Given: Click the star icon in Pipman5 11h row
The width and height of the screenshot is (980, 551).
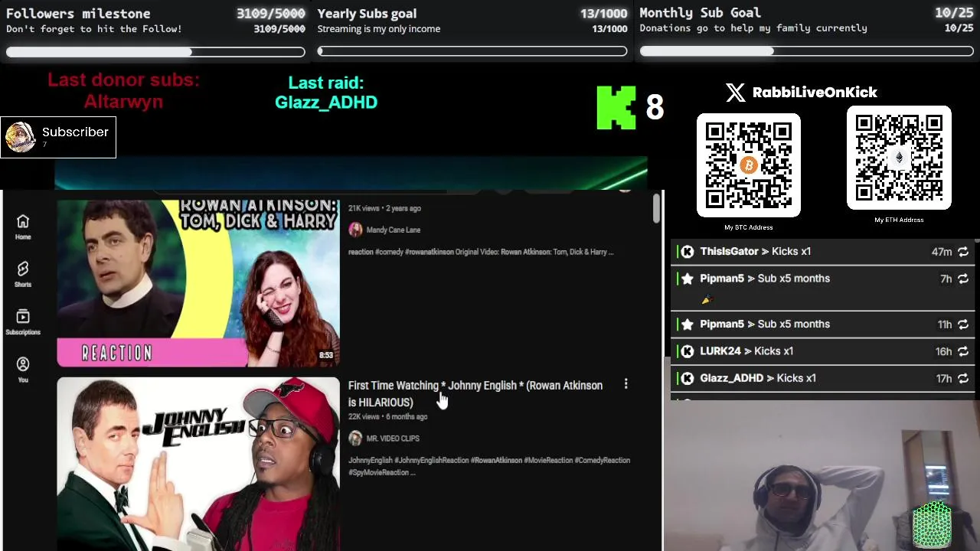Looking at the screenshot, I should click(x=688, y=324).
